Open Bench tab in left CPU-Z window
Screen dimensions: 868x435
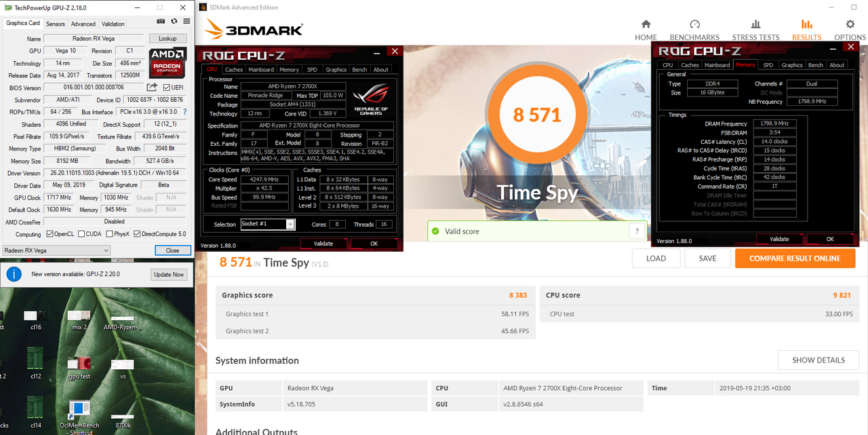click(360, 69)
